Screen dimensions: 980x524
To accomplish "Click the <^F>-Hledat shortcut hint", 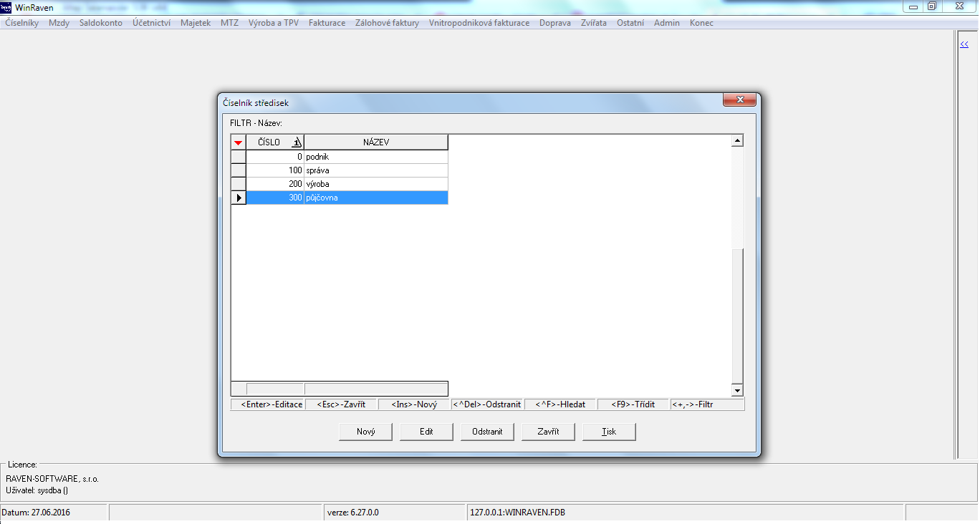I will tap(560, 404).
